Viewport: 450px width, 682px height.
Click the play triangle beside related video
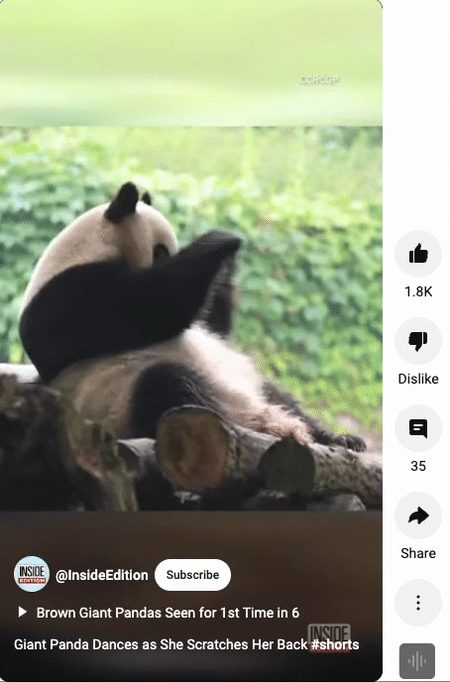(22, 612)
